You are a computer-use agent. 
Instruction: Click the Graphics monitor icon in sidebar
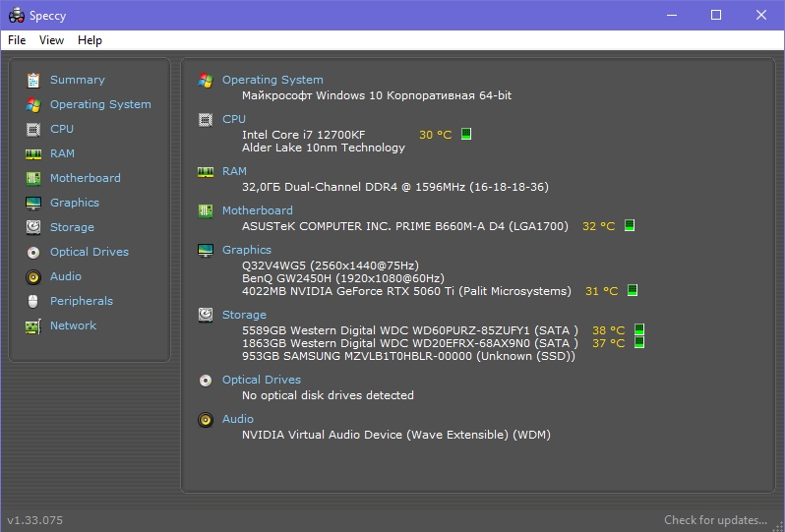(33, 203)
